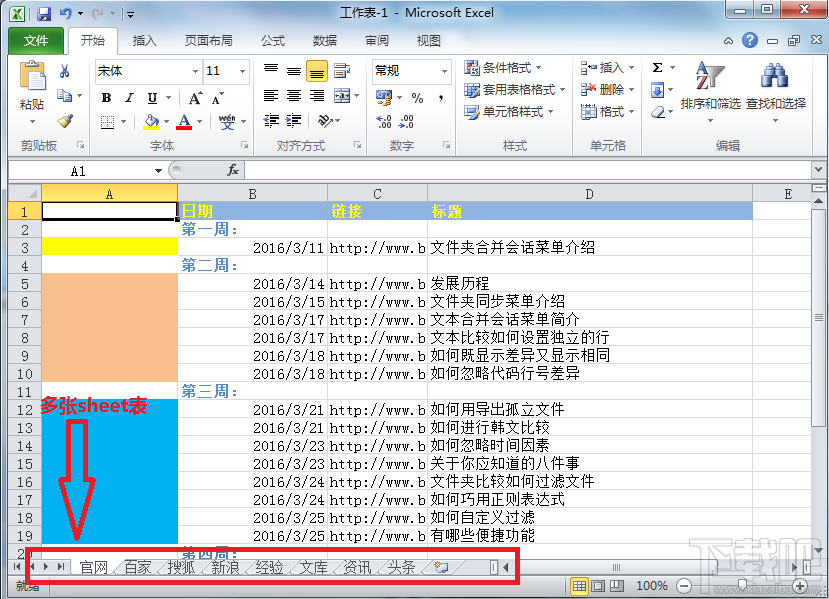This screenshot has width=829, height=599.
Task: Toggle Bold formatting
Action: 106,99
